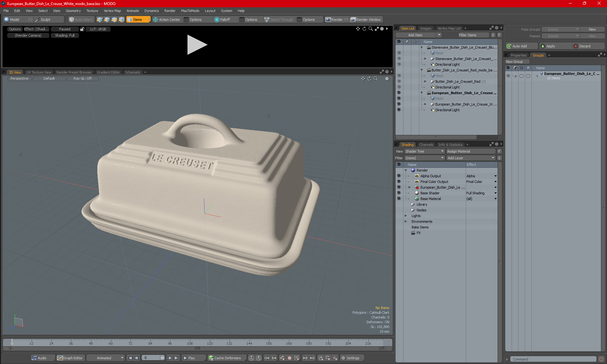Click the current frame number field
Viewport: 607px width, 364px height.
(x=151, y=358)
